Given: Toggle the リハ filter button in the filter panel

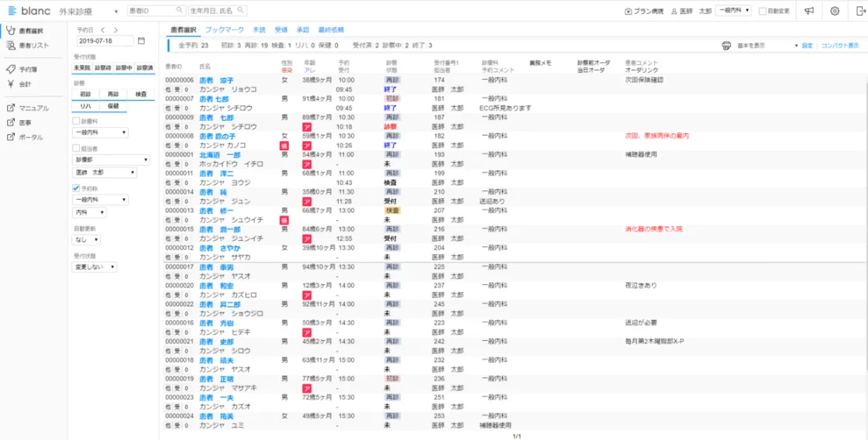Looking at the screenshot, I should coord(86,106).
